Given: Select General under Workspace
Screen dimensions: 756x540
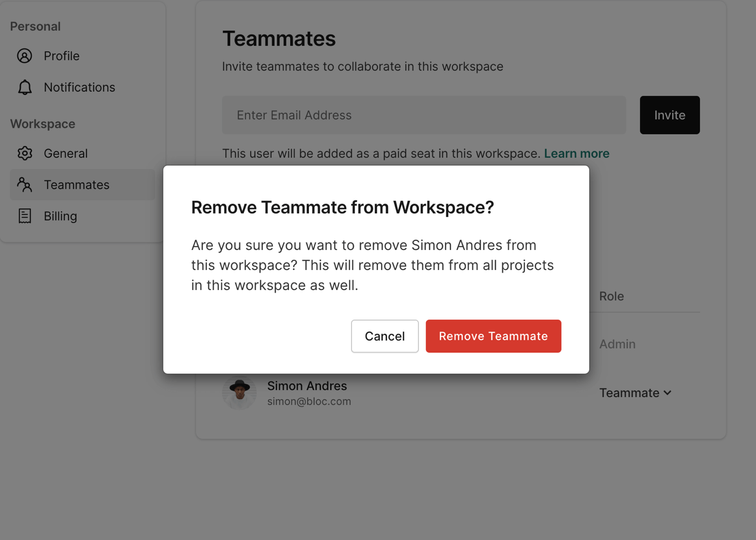Looking at the screenshot, I should (65, 153).
